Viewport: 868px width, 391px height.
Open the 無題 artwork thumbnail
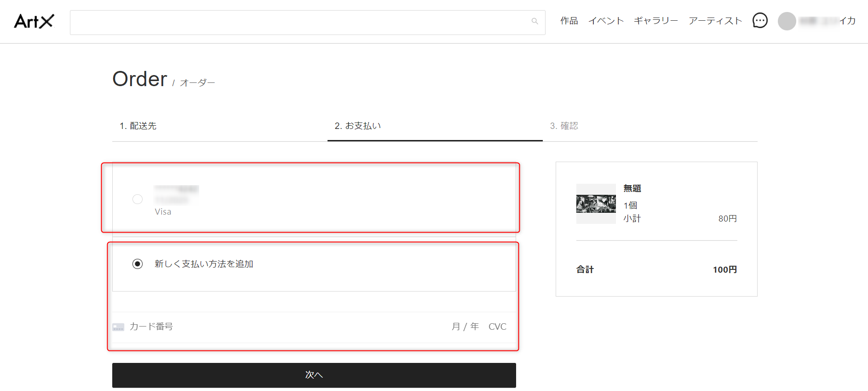click(x=596, y=204)
